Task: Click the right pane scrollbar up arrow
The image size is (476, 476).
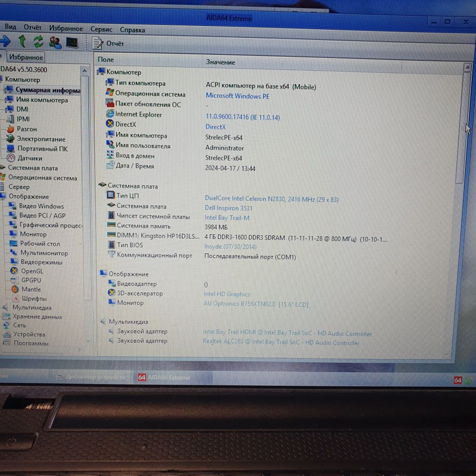Action: [x=468, y=67]
